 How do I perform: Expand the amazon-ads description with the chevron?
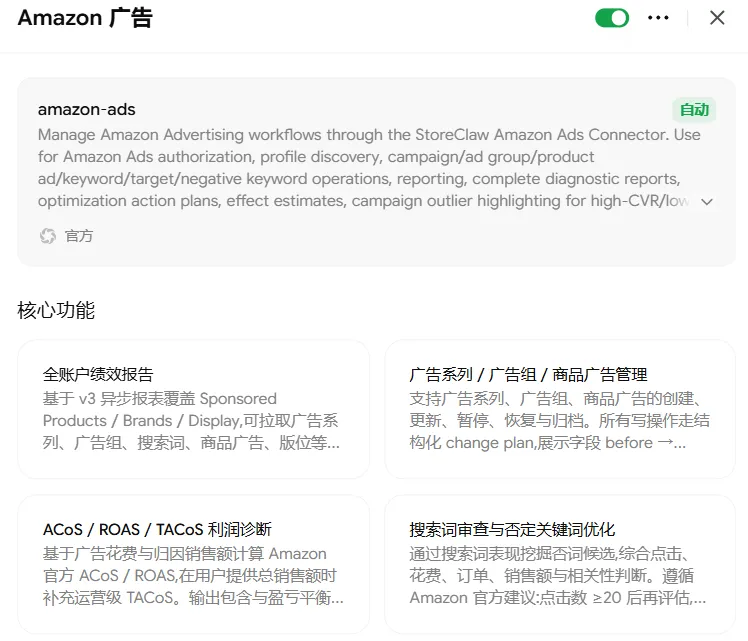(x=707, y=202)
